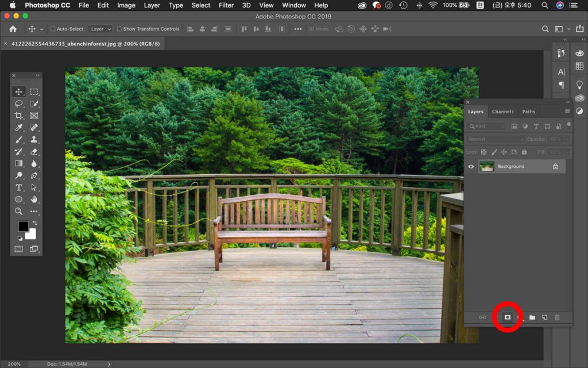Select the Blur tool

[x=34, y=163]
